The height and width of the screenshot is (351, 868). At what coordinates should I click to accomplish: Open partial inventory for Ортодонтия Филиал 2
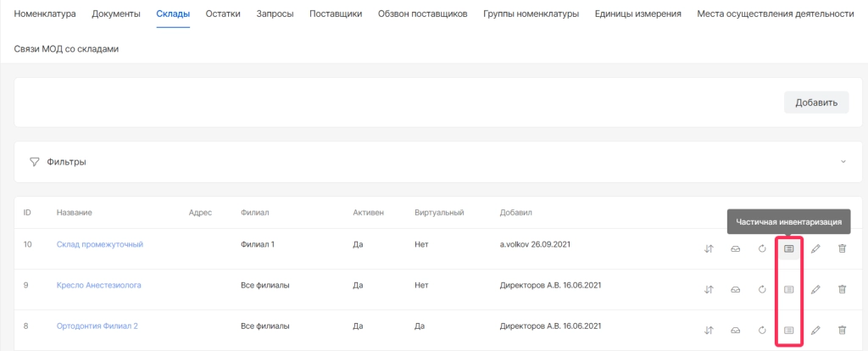[x=788, y=330]
